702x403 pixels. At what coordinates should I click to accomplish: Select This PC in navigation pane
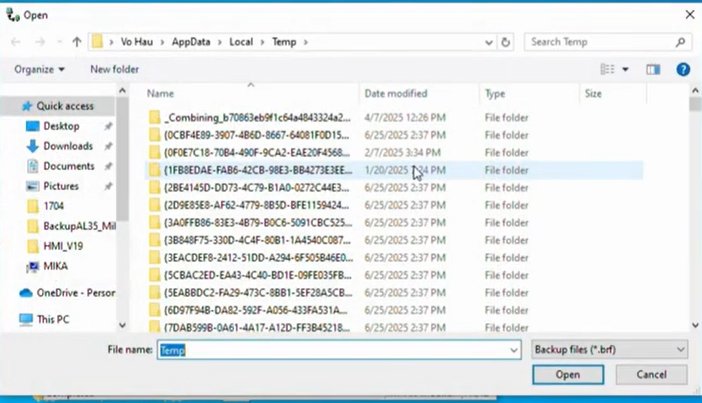[x=54, y=319]
